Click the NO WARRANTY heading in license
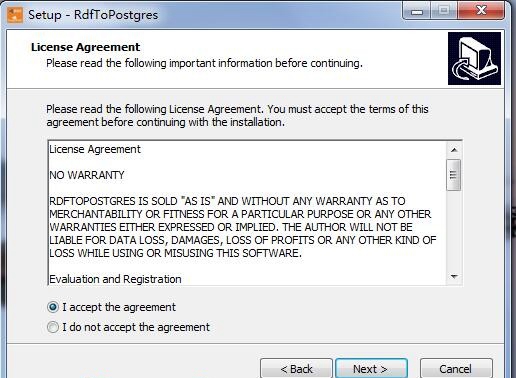Image resolution: width=516 pixels, height=378 pixels. tap(87, 175)
